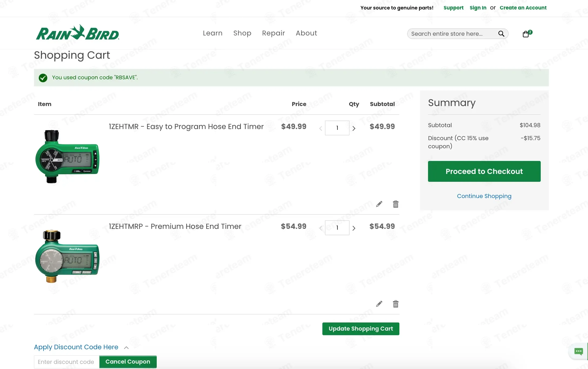Click the $54.99 price of Premium Hose End Timer

point(293,226)
